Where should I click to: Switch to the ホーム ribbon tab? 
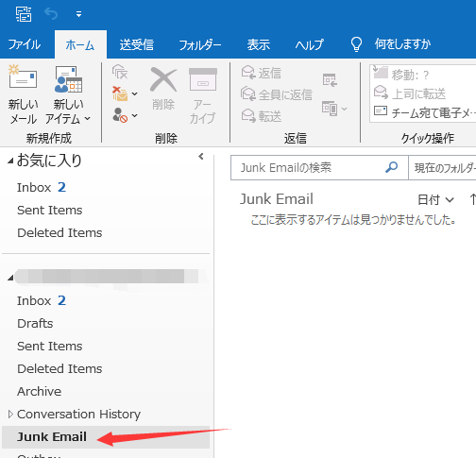[80, 45]
